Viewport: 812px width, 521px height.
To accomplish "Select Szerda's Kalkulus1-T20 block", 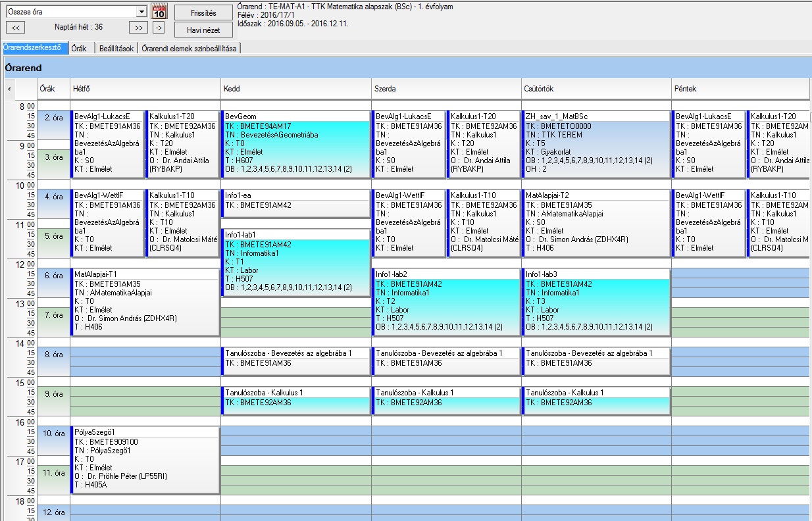I will pyautogui.click(x=484, y=144).
